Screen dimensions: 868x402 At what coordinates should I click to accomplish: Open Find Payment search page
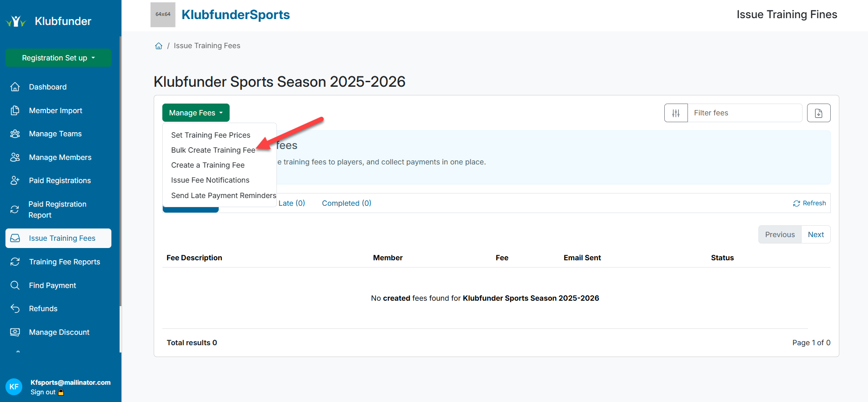coord(52,285)
